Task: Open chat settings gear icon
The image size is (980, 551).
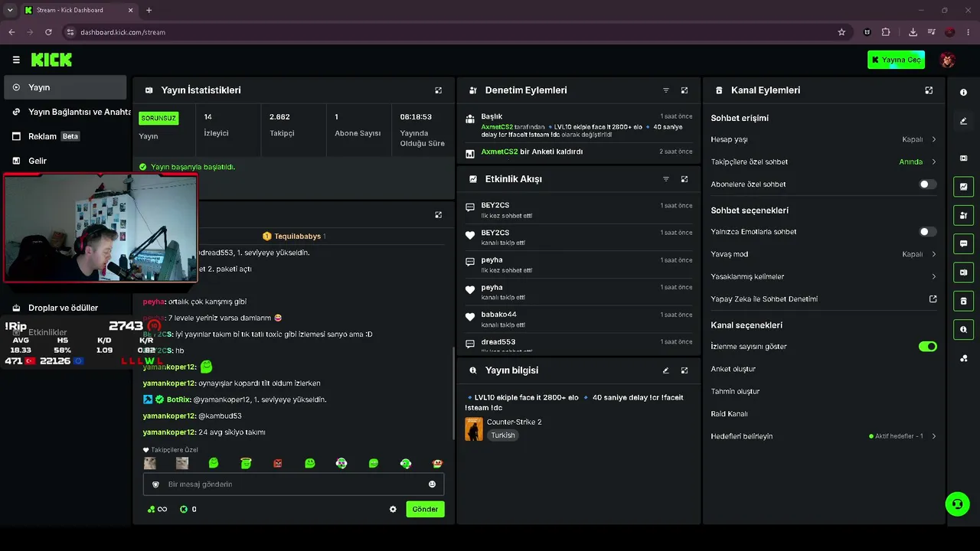Action: click(393, 509)
